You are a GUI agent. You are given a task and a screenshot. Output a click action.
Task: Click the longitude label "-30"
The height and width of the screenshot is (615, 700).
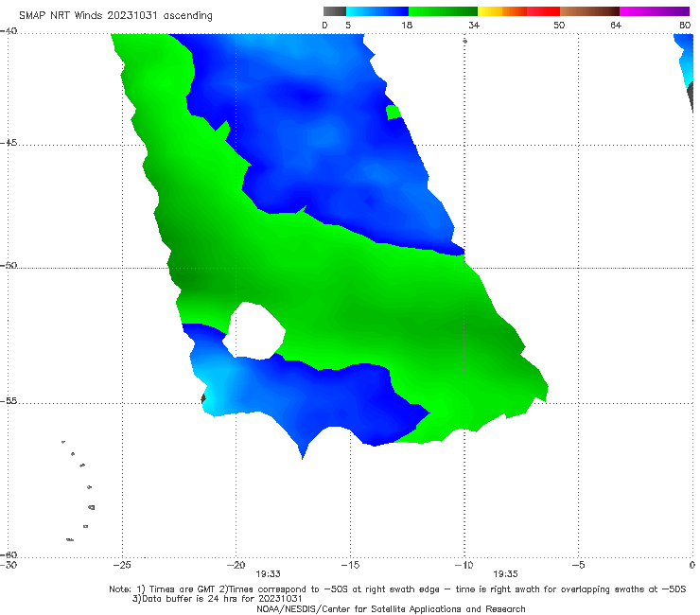click(x=9, y=565)
